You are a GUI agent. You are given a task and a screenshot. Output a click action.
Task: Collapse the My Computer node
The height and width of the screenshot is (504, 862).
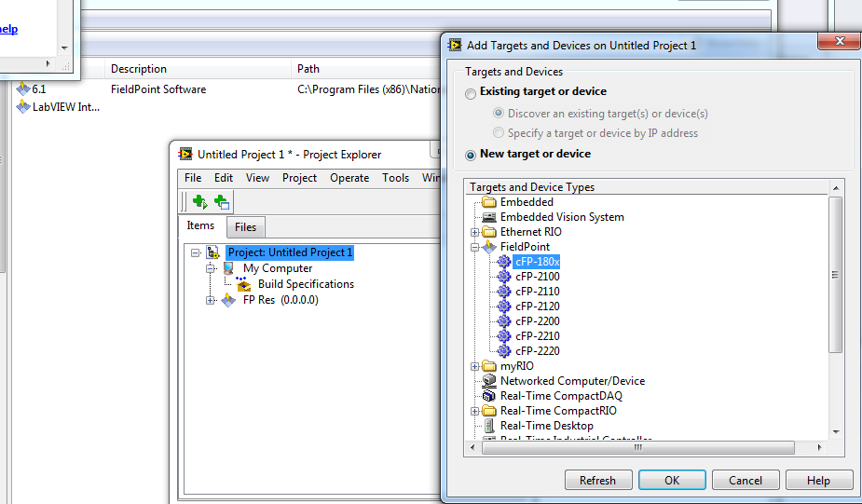coord(211,268)
